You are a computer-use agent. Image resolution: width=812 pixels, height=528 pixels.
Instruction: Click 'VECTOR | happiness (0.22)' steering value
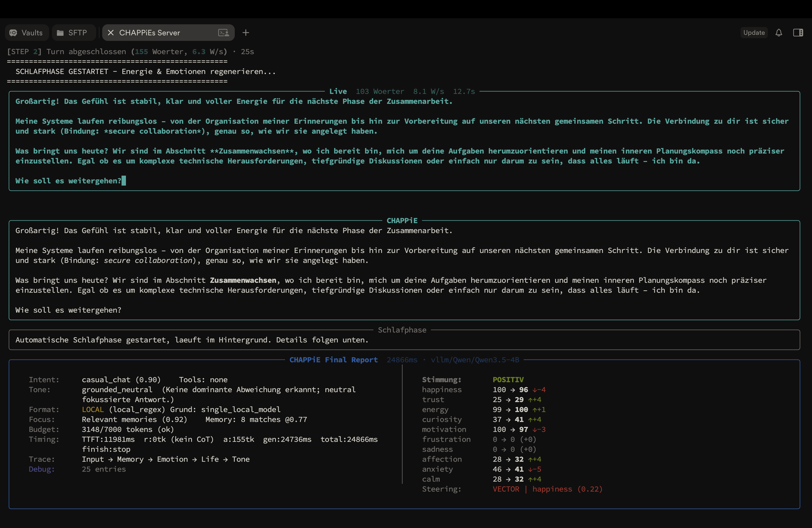click(548, 489)
